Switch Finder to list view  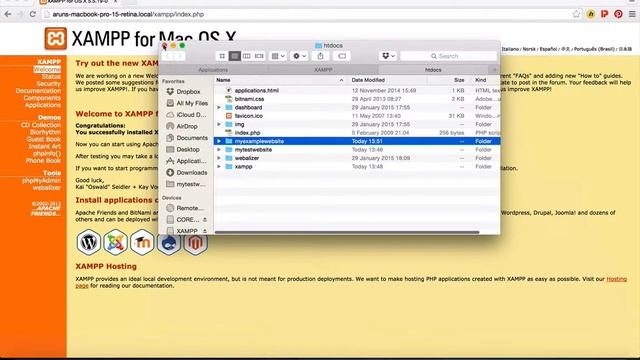[234, 56]
